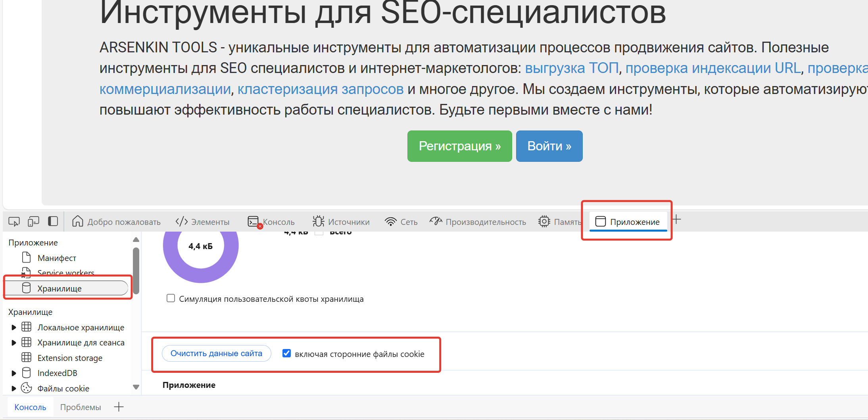The width and height of the screenshot is (868, 420).
Task: Expand Локальное хранилище tree node
Action: [13, 327]
